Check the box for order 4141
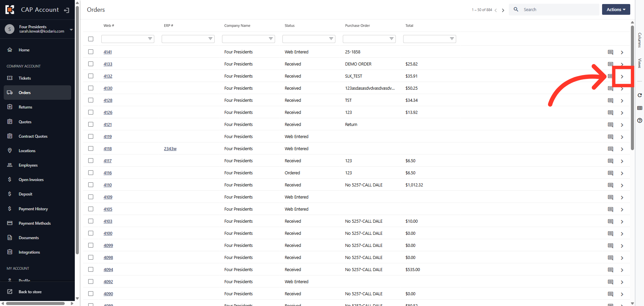Screen dimensions: 644x306 [91, 52]
